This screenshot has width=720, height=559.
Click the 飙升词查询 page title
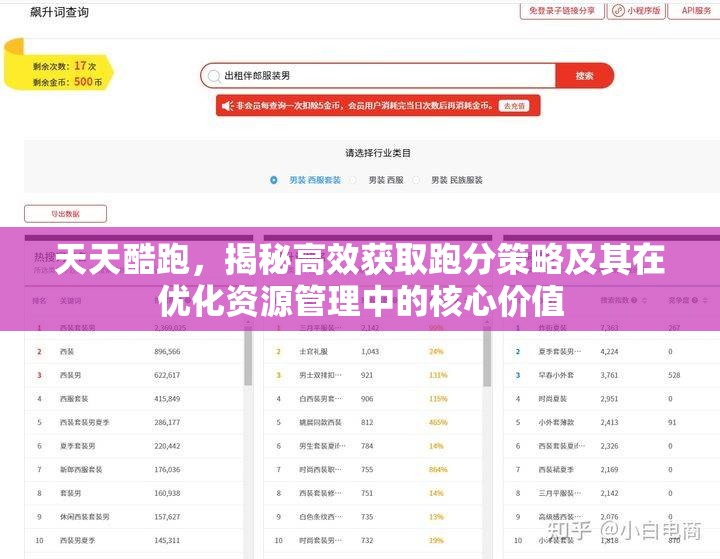(x=59, y=12)
